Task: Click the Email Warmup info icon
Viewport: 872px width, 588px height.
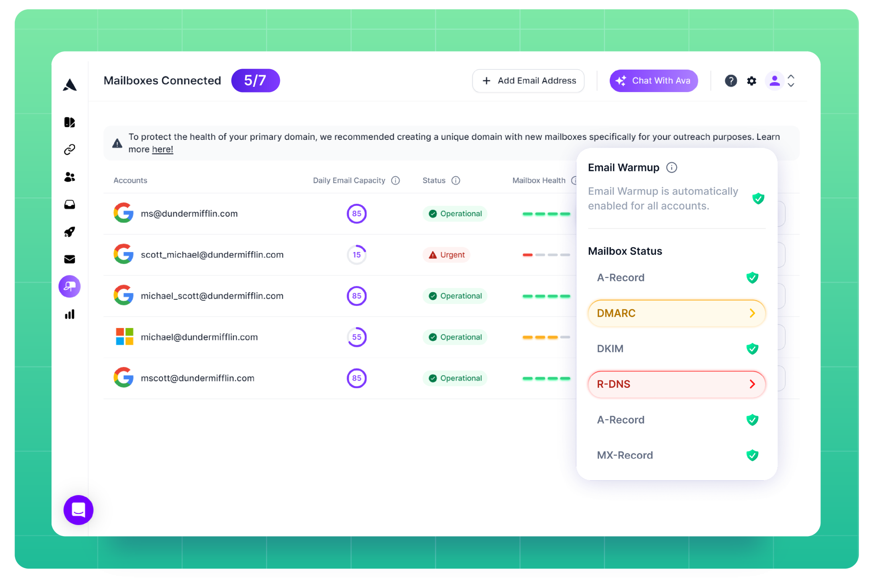Action: pyautogui.click(x=672, y=167)
